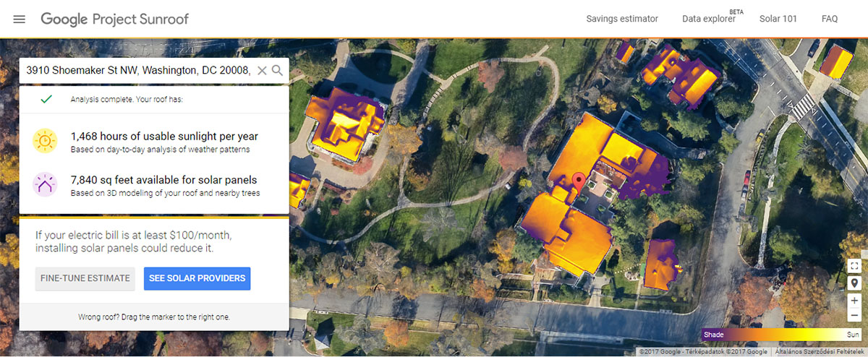Viewport: 868px width, 357px height.
Task: Click into the address search input
Action: pyautogui.click(x=137, y=71)
